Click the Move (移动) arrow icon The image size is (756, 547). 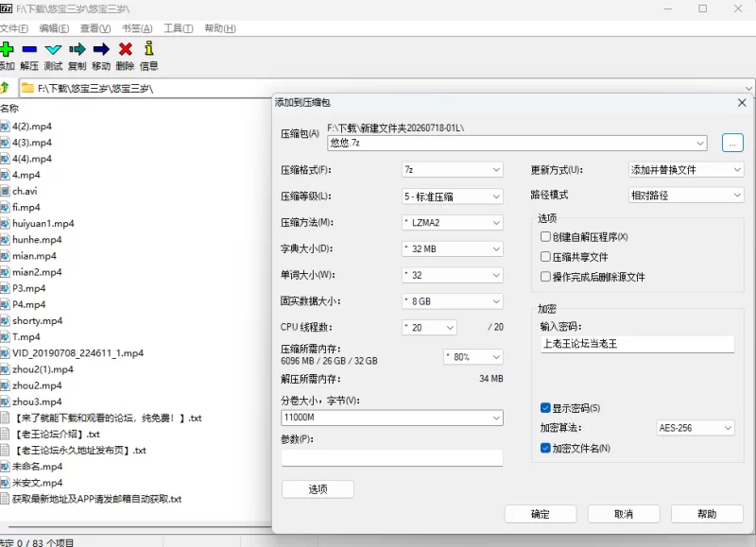(x=101, y=49)
